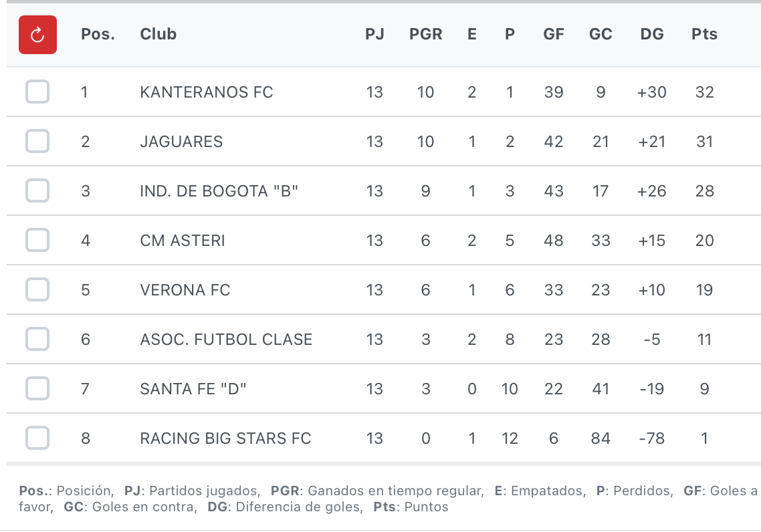Click the GC column header
761x532 pixels.
pos(601,34)
